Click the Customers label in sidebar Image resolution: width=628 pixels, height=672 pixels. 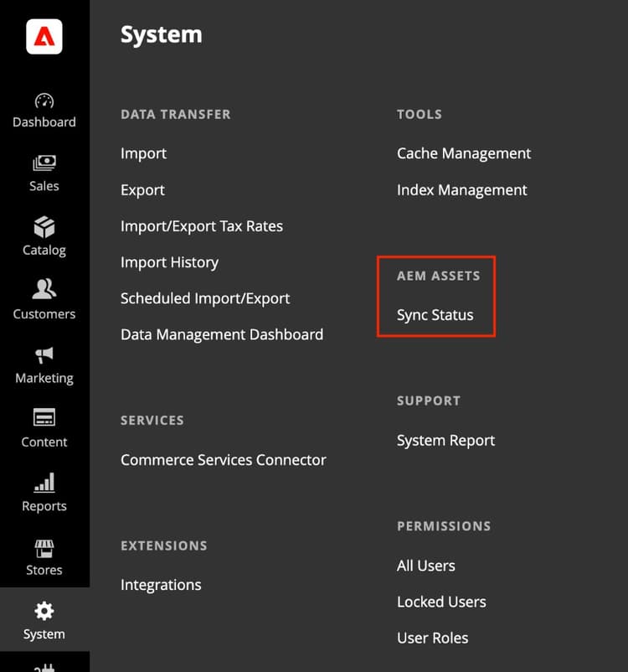[x=44, y=314]
